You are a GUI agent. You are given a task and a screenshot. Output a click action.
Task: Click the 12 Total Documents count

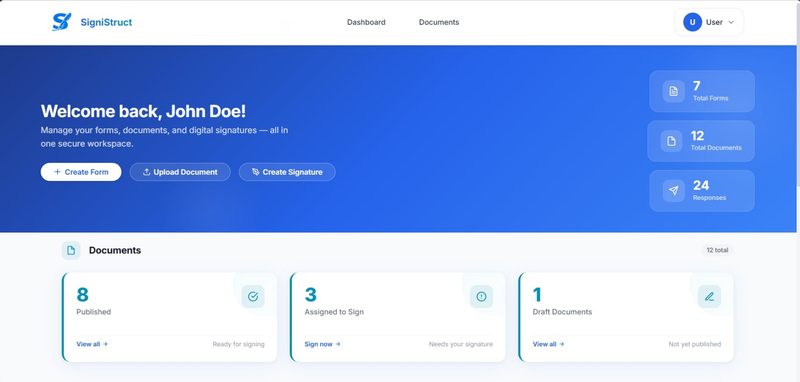pos(697,136)
